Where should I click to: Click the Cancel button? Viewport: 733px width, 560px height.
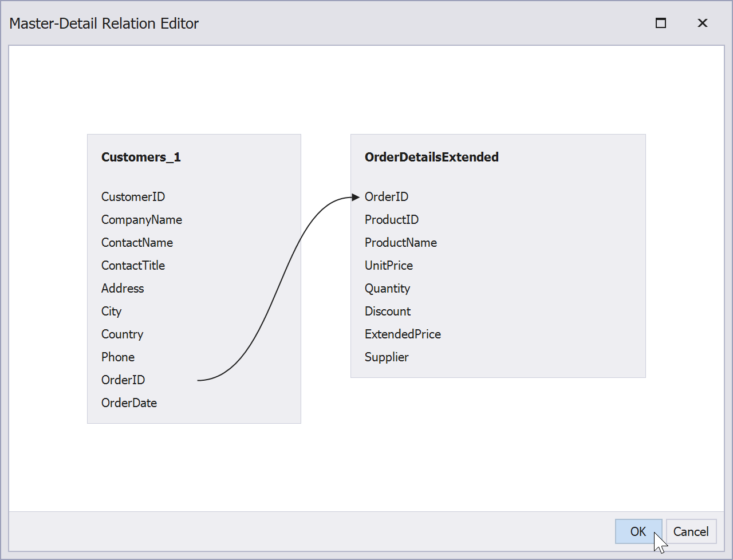pyautogui.click(x=691, y=531)
